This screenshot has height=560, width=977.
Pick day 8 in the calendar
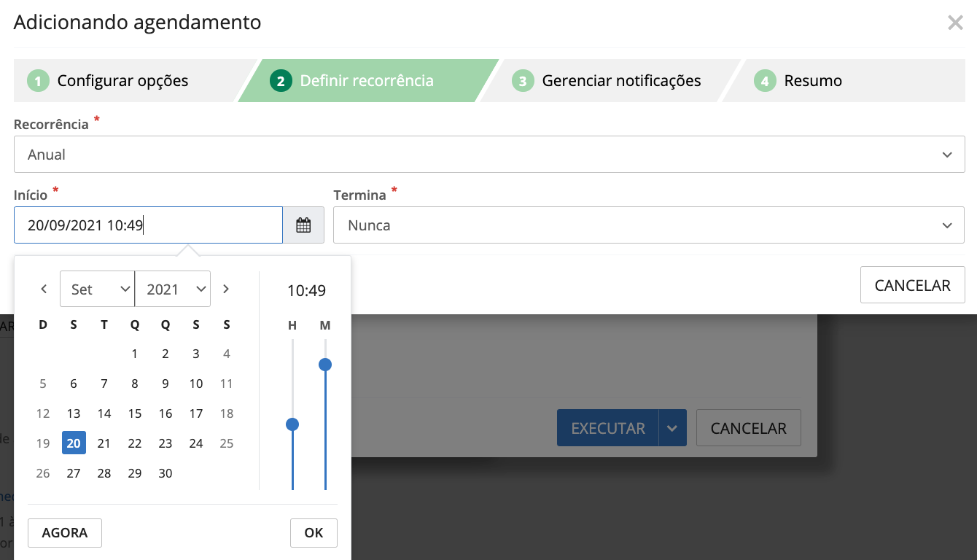click(x=135, y=384)
